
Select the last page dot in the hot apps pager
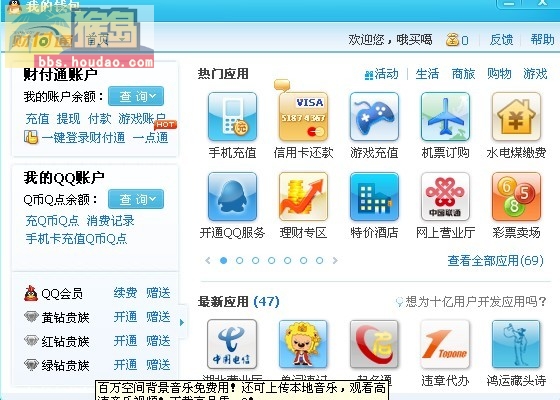tap(319, 260)
